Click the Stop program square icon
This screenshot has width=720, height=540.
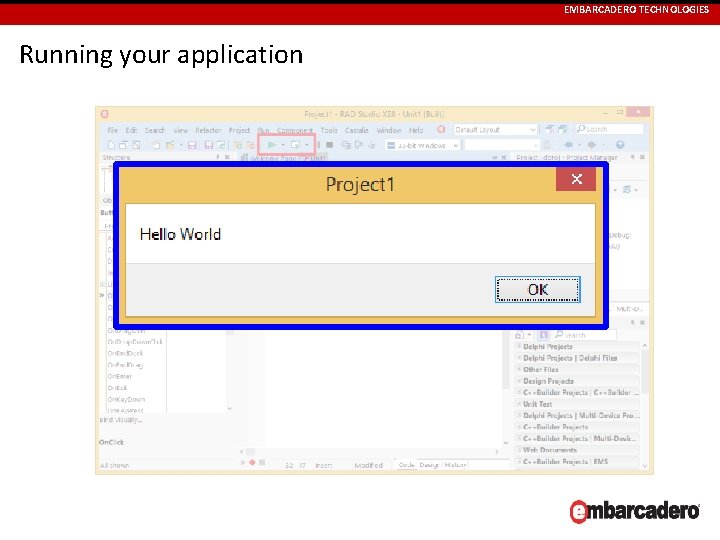(x=329, y=145)
